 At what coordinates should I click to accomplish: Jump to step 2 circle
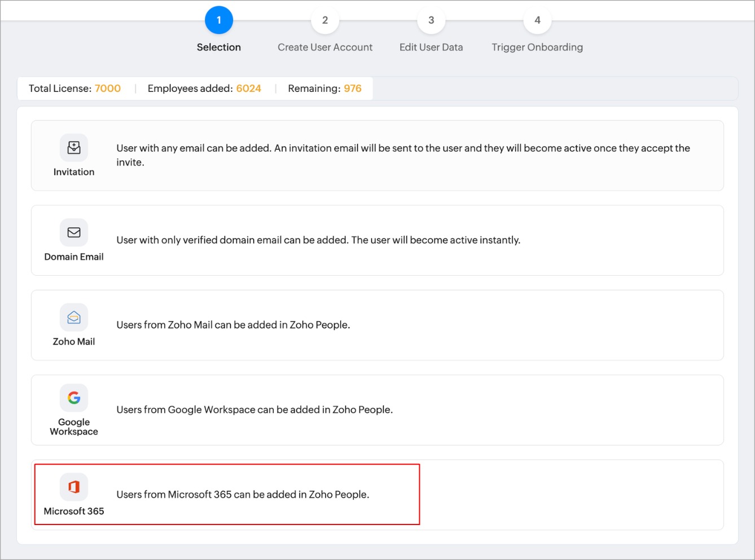tap(325, 20)
